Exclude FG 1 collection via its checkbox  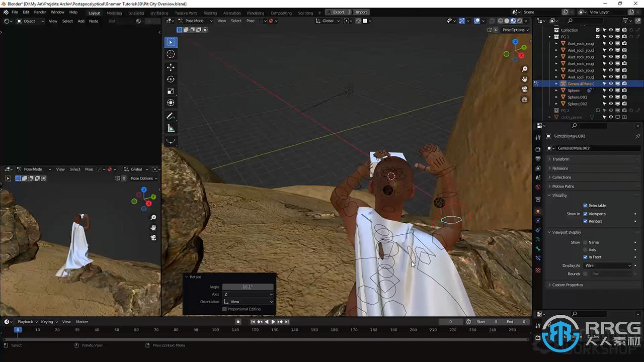click(x=598, y=37)
